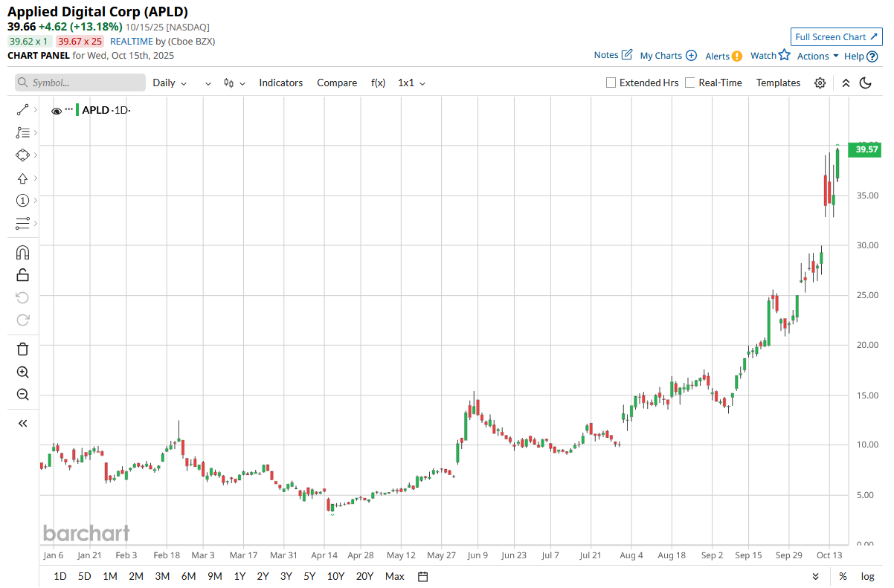
Task: Toggle APLD series visibility eye icon
Action: point(56,111)
